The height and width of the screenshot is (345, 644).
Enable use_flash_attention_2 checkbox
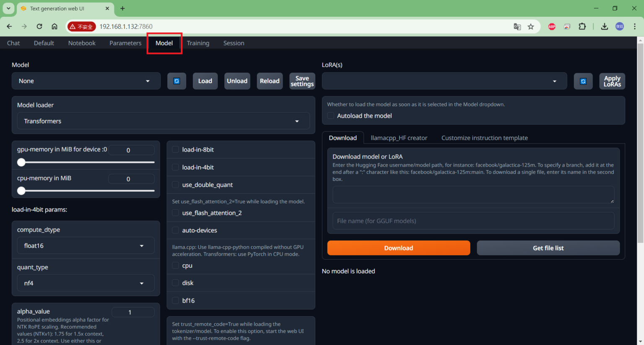[175, 213]
